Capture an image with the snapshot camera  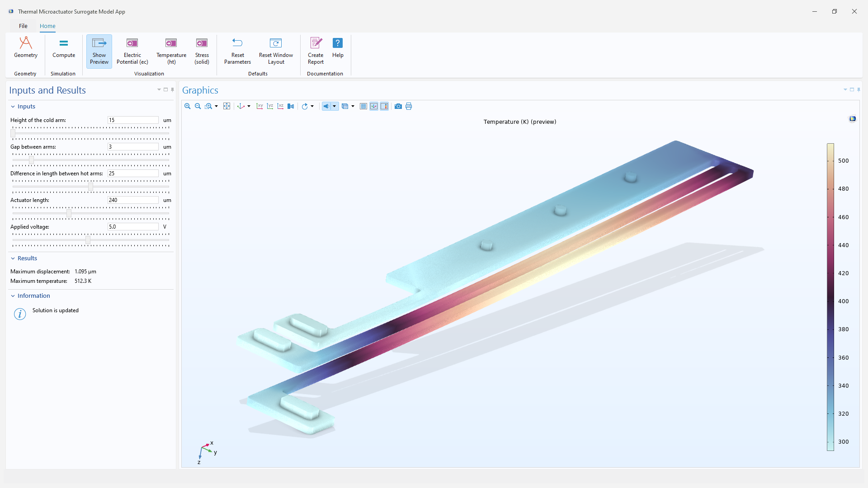click(x=398, y=106)
